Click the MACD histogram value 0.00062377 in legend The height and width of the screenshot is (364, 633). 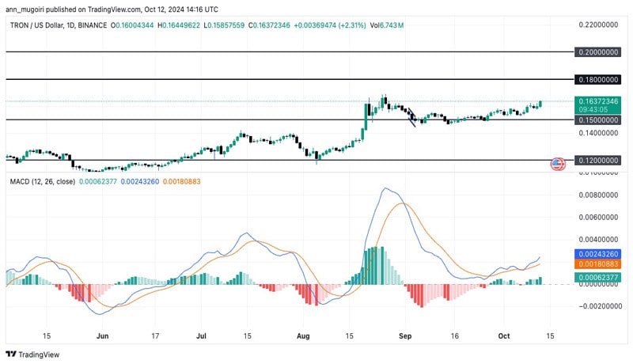tap(97, 181)
